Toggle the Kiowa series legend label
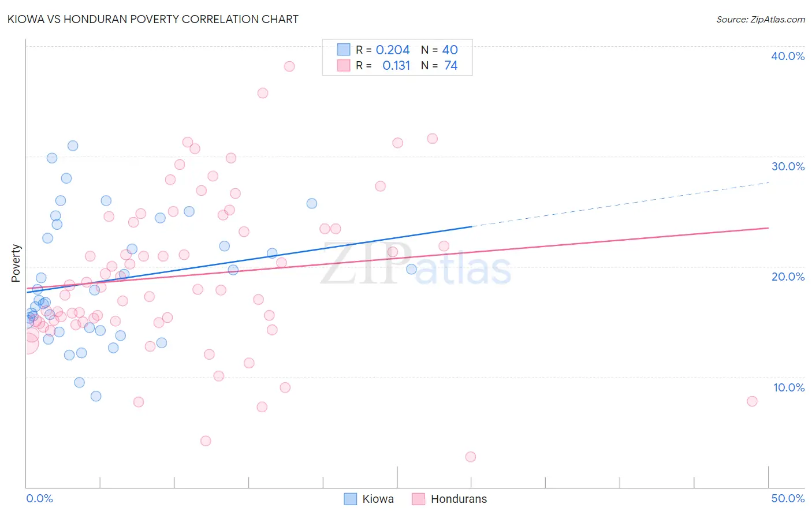The width and height of the screenshot is (812, 515). click(x=378, y=499)
